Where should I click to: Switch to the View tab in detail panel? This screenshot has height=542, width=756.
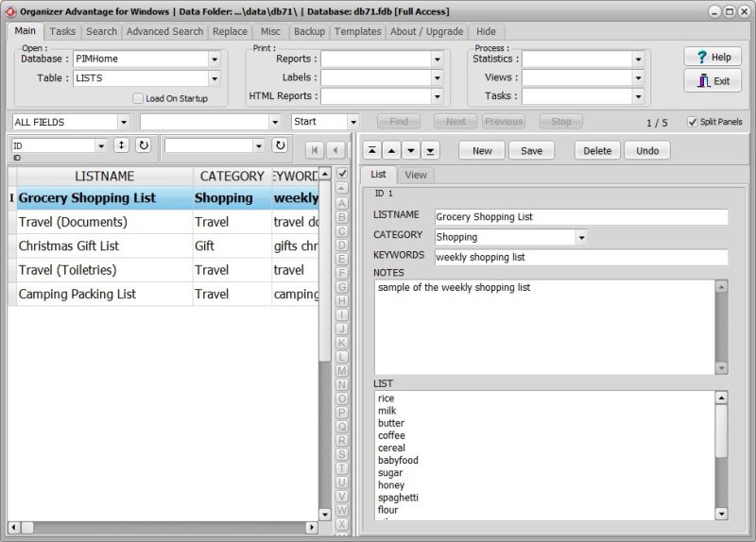[416, 175]
